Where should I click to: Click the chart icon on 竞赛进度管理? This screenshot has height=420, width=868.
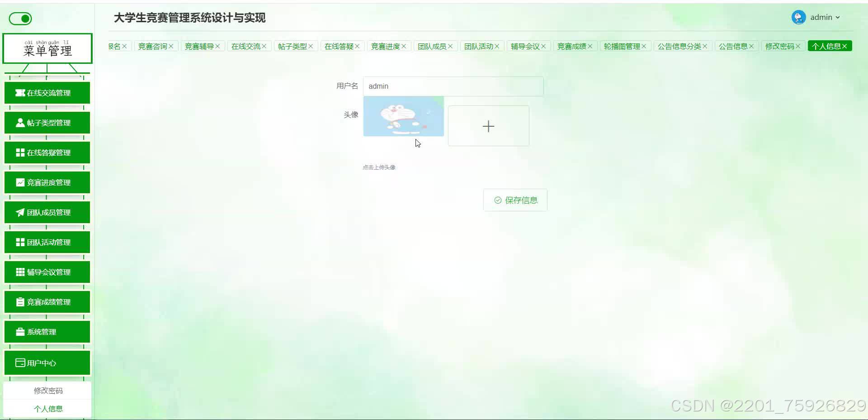[20, 182]
